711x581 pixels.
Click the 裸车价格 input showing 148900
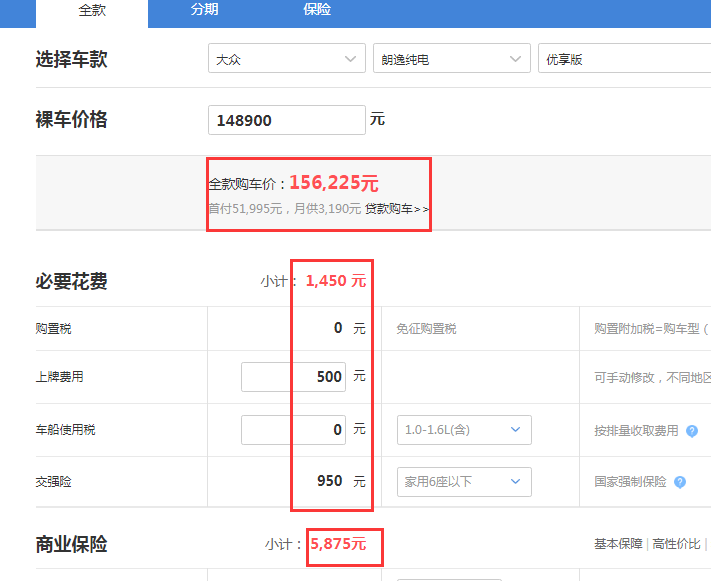(287, 120)
